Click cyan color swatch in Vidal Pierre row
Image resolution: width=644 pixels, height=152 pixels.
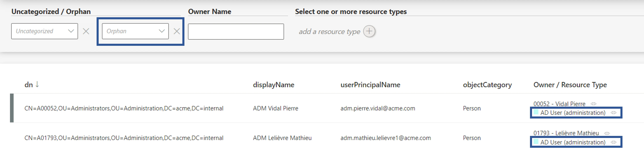tap(536, 112)
